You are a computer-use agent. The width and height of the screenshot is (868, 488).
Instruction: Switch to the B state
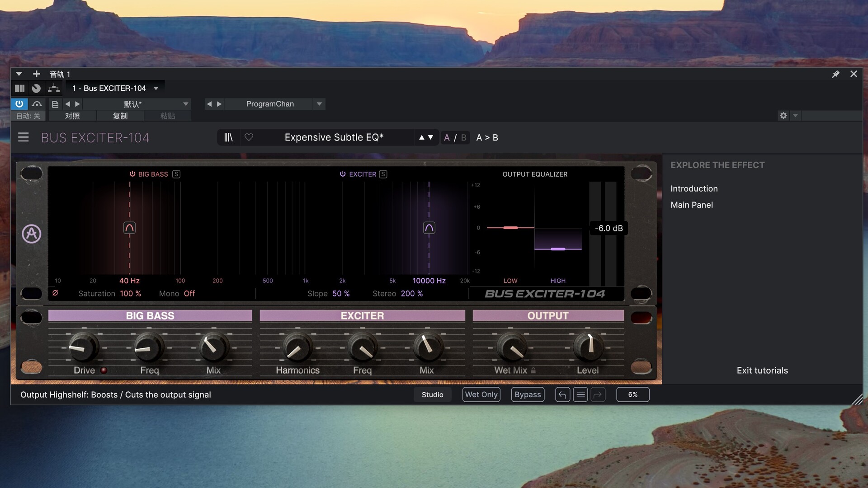[x=463, y=137]
